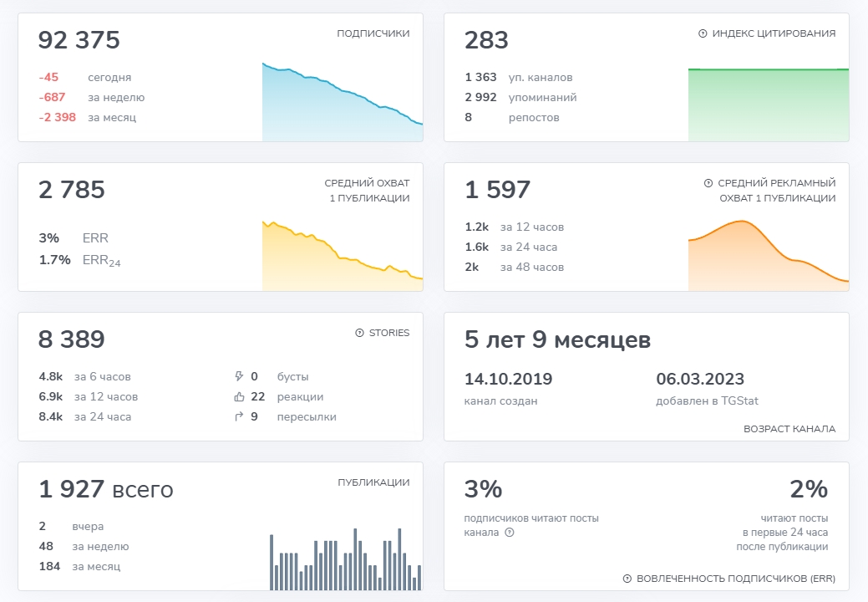Click the help icon beside ВОВЛЕЧЕННОСТЬ ПОДПИСЧИКОВ (ERR)
Viewport: 868px width, 602px height.
pos(627,579)
